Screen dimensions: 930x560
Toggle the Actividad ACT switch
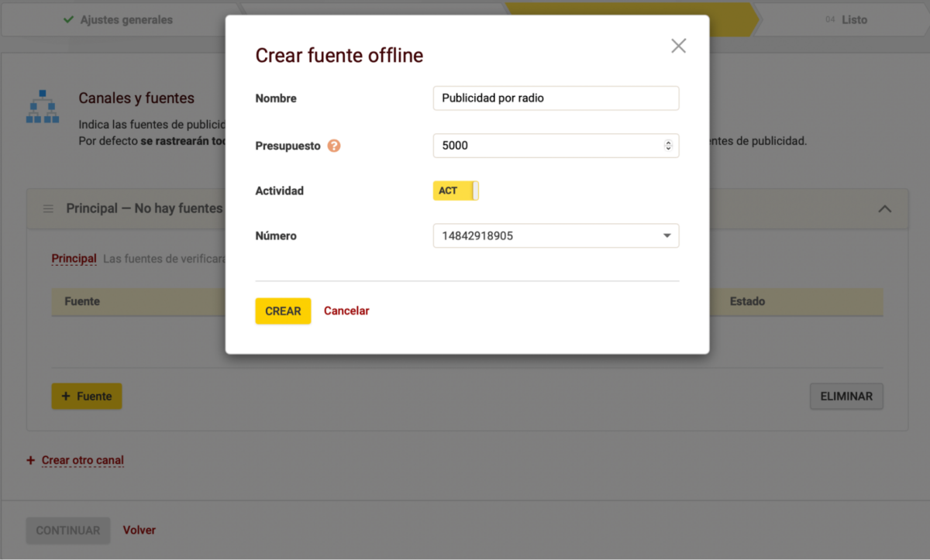pos(456,191)
